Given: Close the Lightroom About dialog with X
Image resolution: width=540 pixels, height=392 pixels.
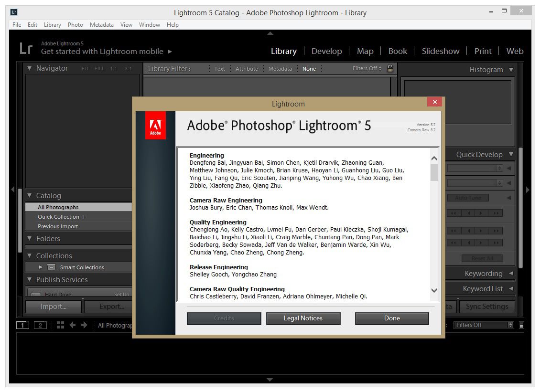Looking at the screenshot, I should click(x=434, y=102).
